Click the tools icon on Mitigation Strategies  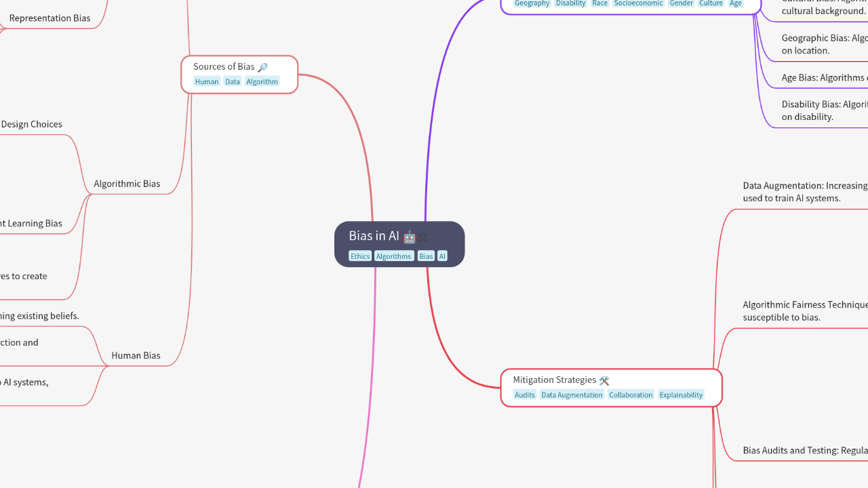point(604,380)
